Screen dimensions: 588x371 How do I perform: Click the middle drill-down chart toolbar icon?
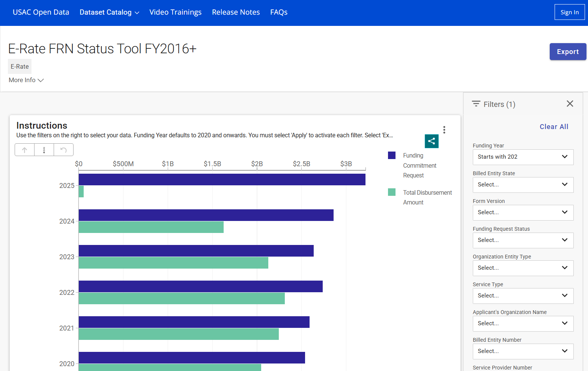(44, 150)
